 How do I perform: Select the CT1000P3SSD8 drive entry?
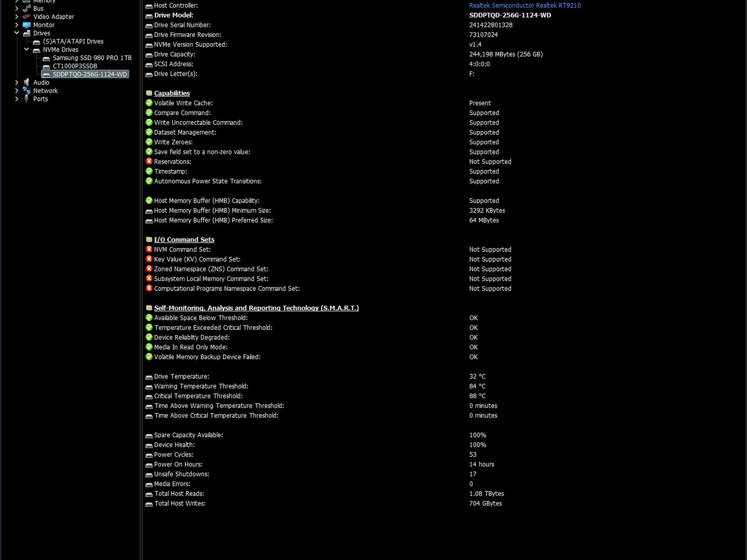(75, 66)
